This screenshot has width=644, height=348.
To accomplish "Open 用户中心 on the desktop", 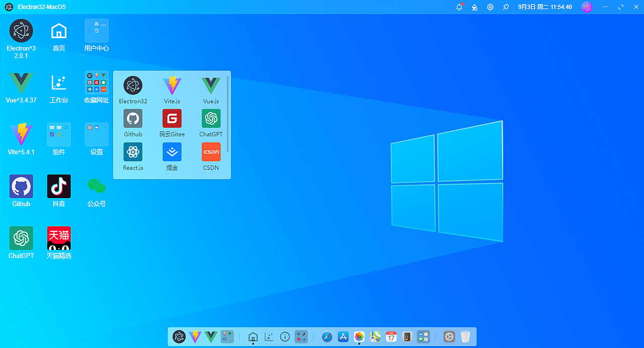I will coord(96,30).
